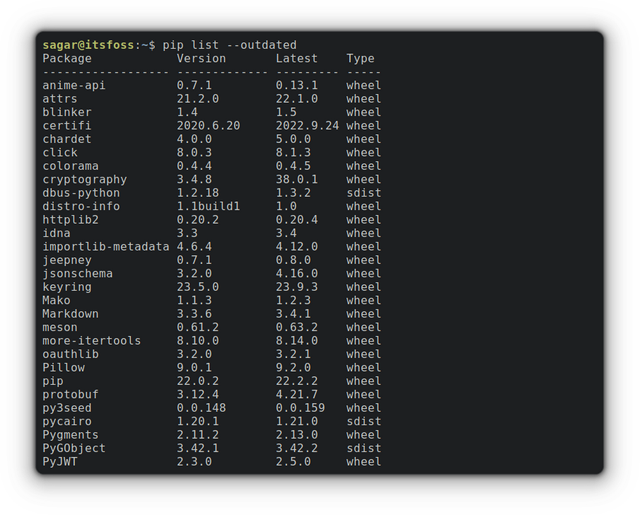Click the anime-api package name
The width and height of the screenshot is (640, 515).
pos(74,85)
